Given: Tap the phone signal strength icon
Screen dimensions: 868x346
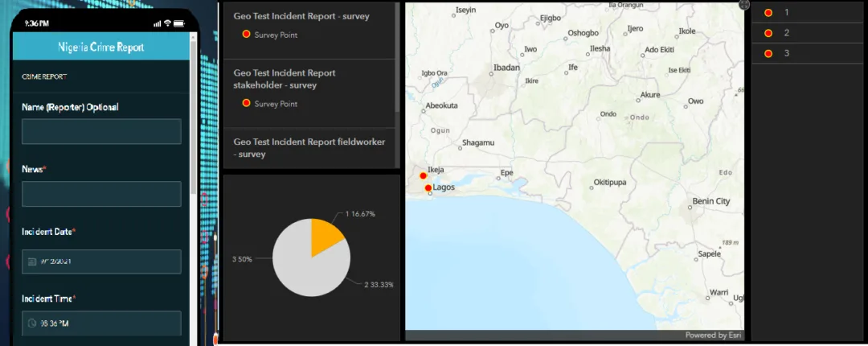Looking at the screenshot, I should pyautogui.click(x=158, y=24).
